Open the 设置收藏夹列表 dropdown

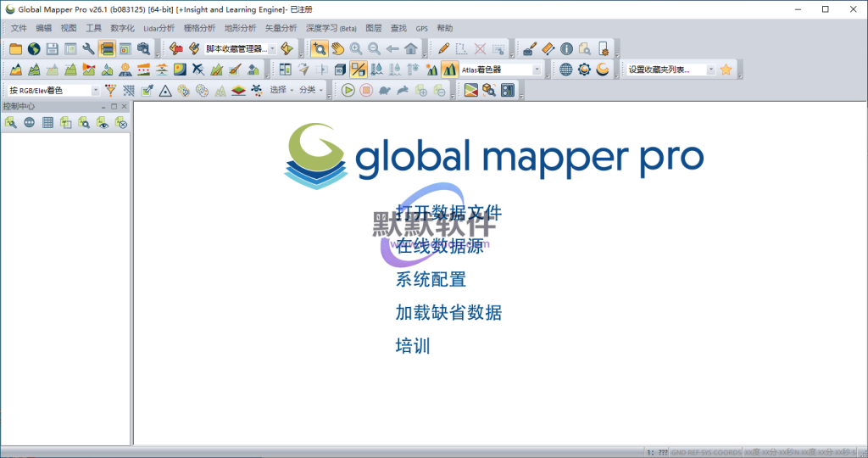tap(710, 70)
